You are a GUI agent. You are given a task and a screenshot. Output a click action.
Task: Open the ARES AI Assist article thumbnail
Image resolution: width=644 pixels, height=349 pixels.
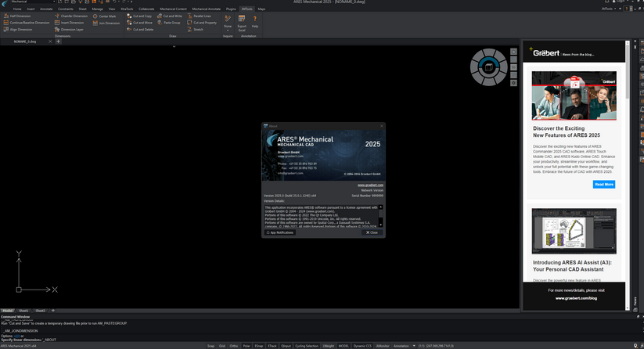pos(574,231)
